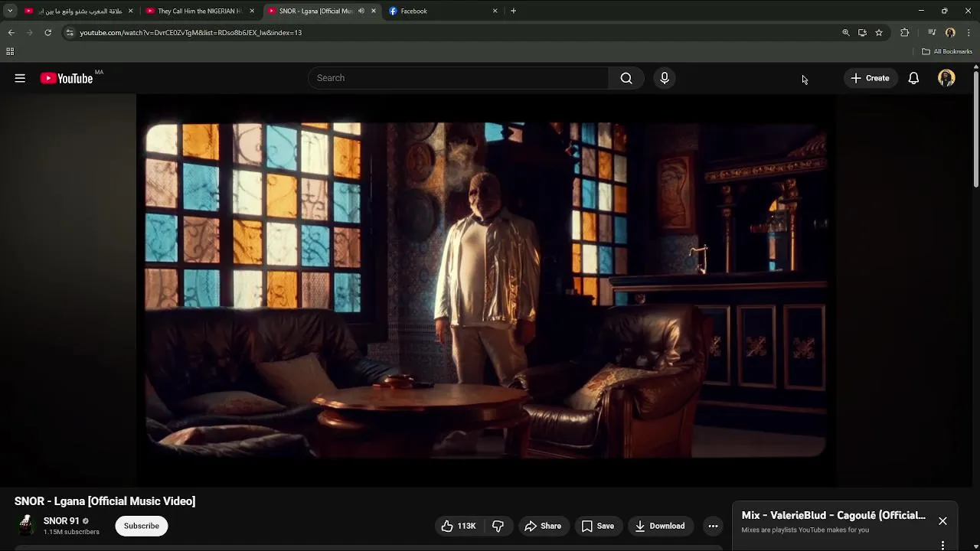Close the Arabic-titled YouTube tab
The height and width of the screenshot is (551, 980).
pyautogui.click(x=130, y=11)
